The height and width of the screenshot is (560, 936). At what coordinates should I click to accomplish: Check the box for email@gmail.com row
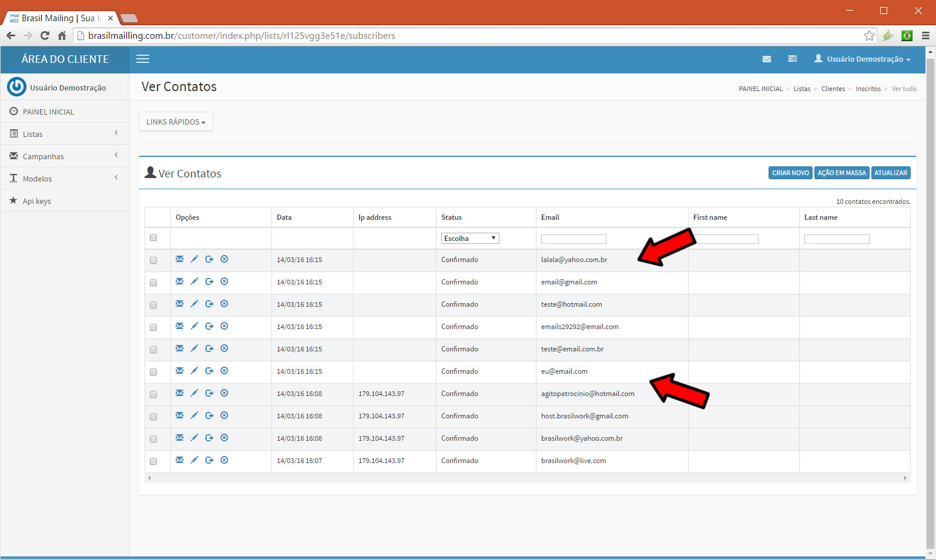[x=153, y=283]
